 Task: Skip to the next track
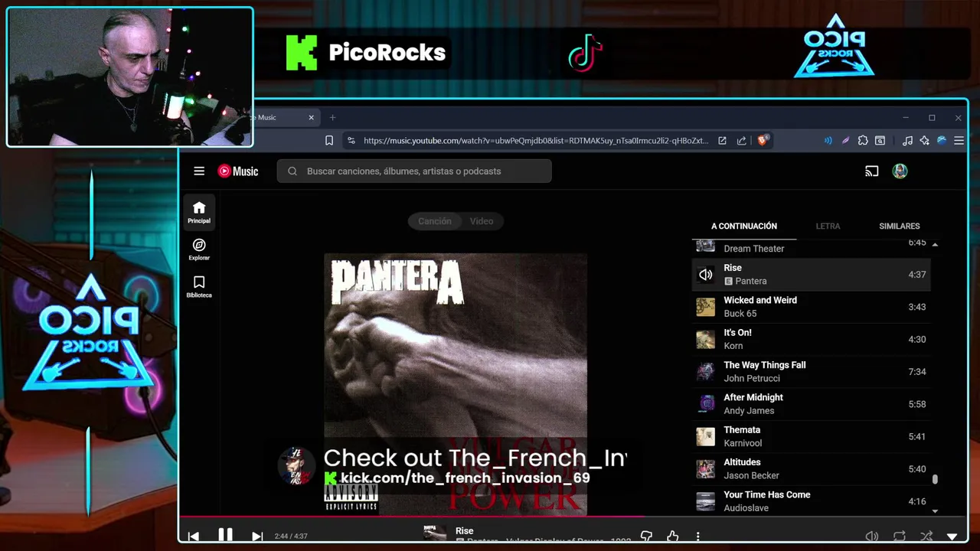tap(257, 536)
